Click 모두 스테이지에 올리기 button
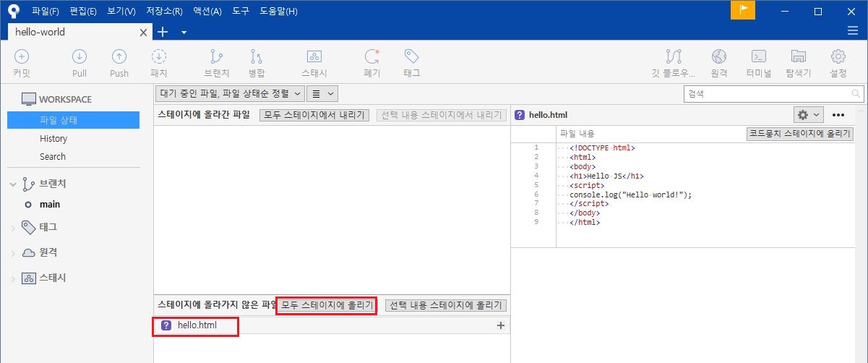This screenshot has height=363, width=868. click(x=327, y=305)
